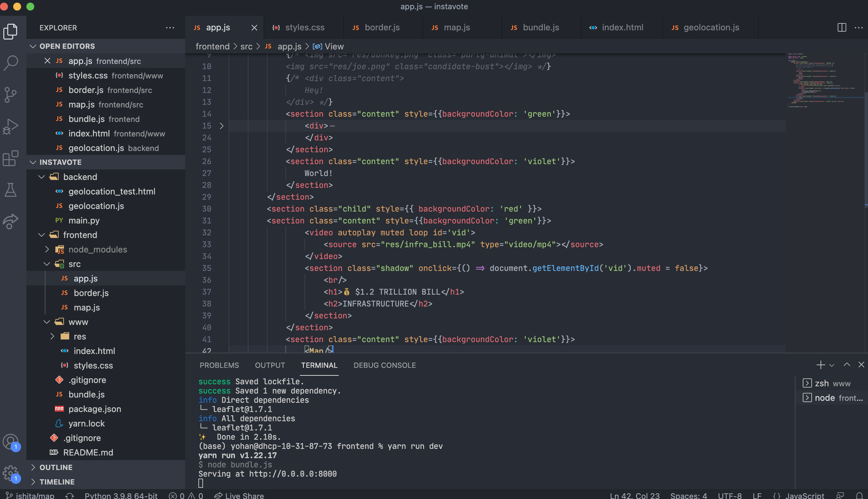Collapse the Open Editors section

33,46
